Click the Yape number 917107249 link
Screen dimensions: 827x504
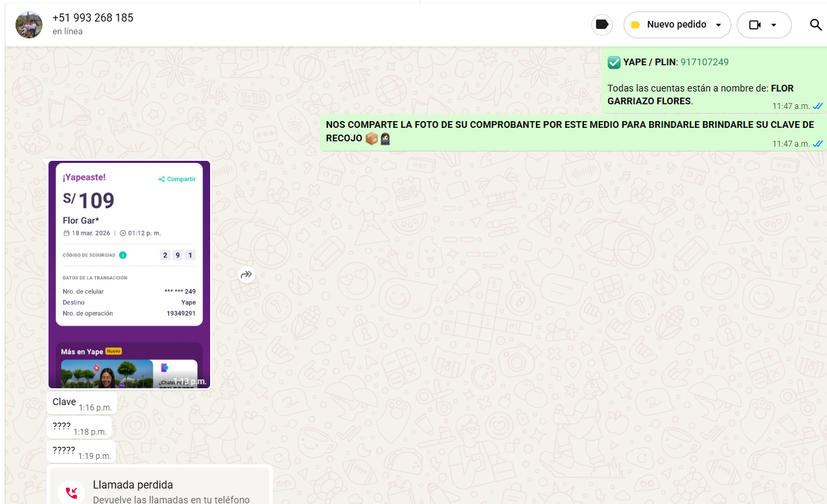point(704,62)
